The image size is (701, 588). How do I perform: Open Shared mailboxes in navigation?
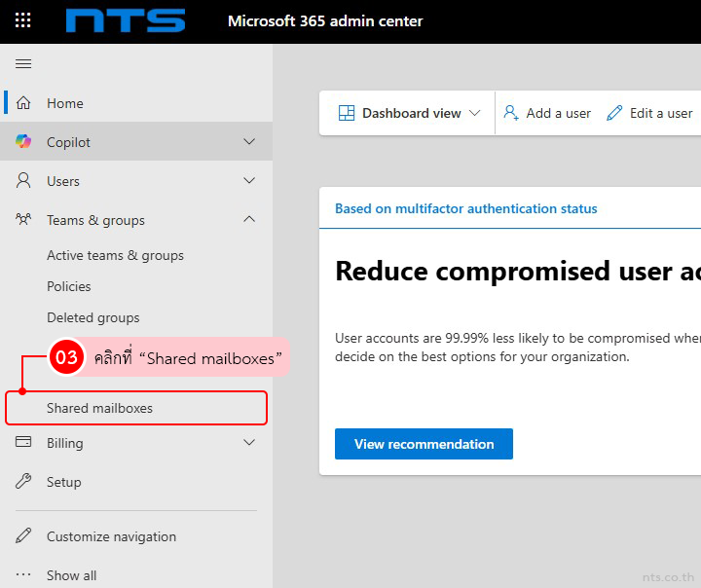(99, 408)
